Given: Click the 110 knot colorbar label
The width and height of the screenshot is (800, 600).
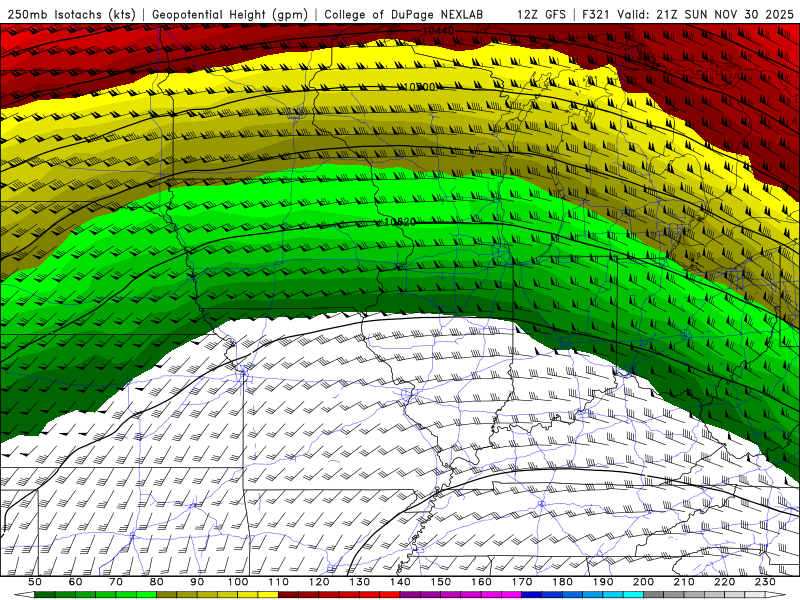Looking at the screenshot, I should (x=279, y=582).
